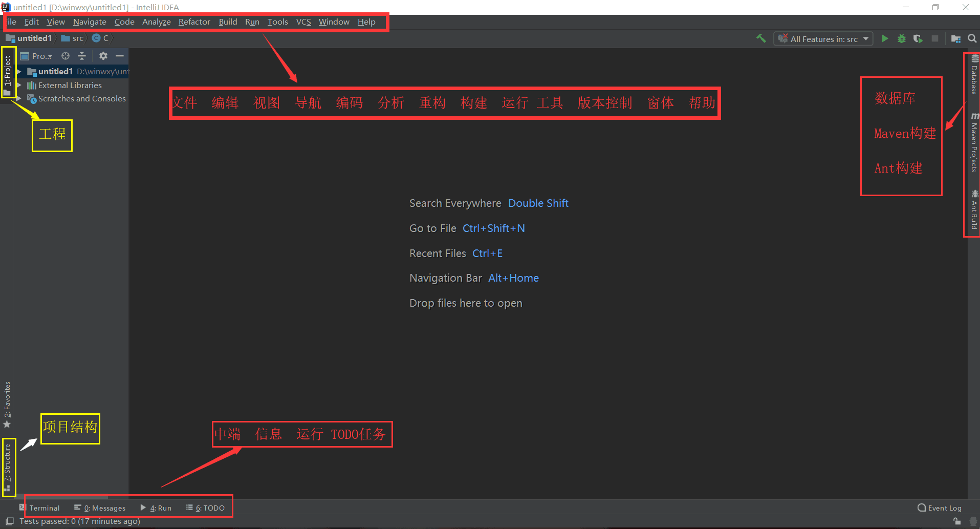The image size is (980, 529).
Task: Click the lock icon in the status bar
Action: pyautogui.click(x=957, y=521)
